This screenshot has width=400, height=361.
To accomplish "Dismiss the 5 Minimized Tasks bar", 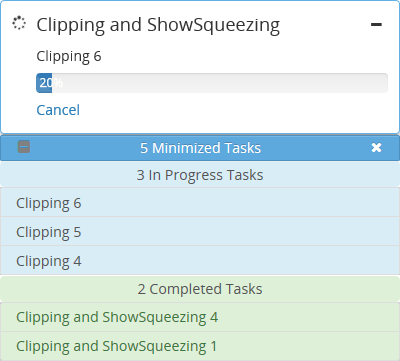I will (x=376, y=147).
